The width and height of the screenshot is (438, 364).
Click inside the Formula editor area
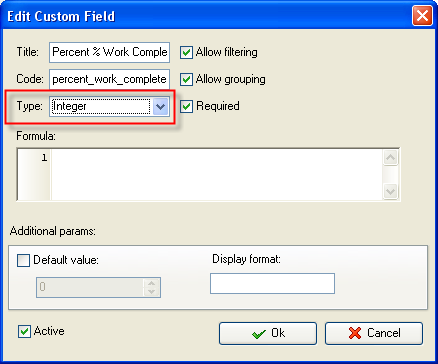click(217, 174)
